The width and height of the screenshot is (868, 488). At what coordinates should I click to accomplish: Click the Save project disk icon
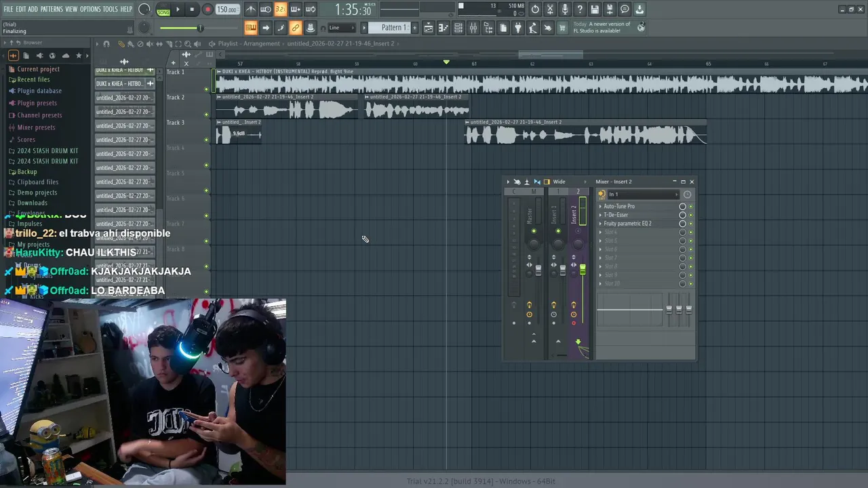(x=595, y=9)
